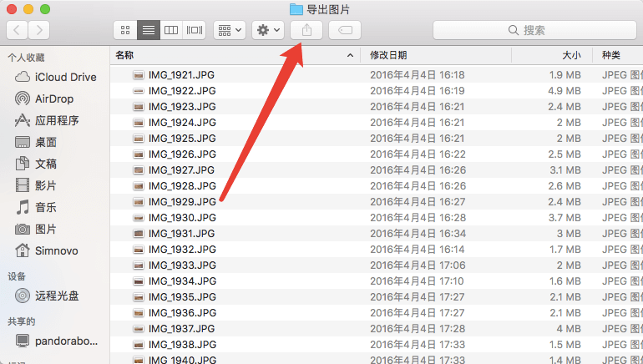Sort by the 修改日期 column header
The width and height of the screenshot is (643, 364).
point(436,55)
